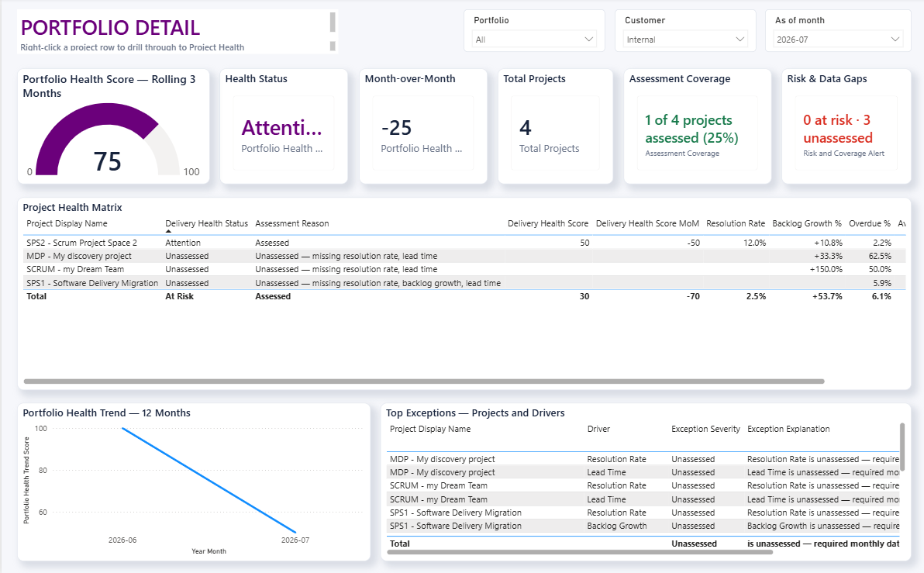This screenshot has width=924, height=573.
Task: Sort by Project Display Name column header
Action: click(67, 223)
